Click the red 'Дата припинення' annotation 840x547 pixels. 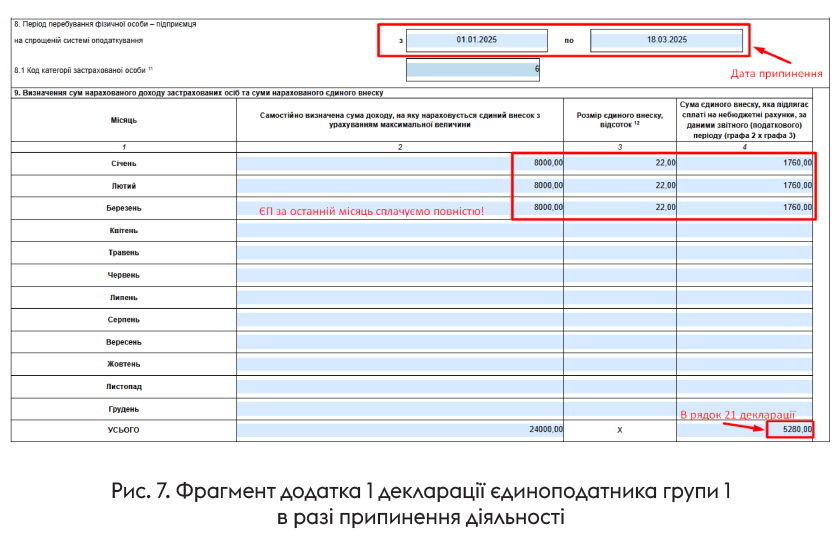click(x=776, y=73)
